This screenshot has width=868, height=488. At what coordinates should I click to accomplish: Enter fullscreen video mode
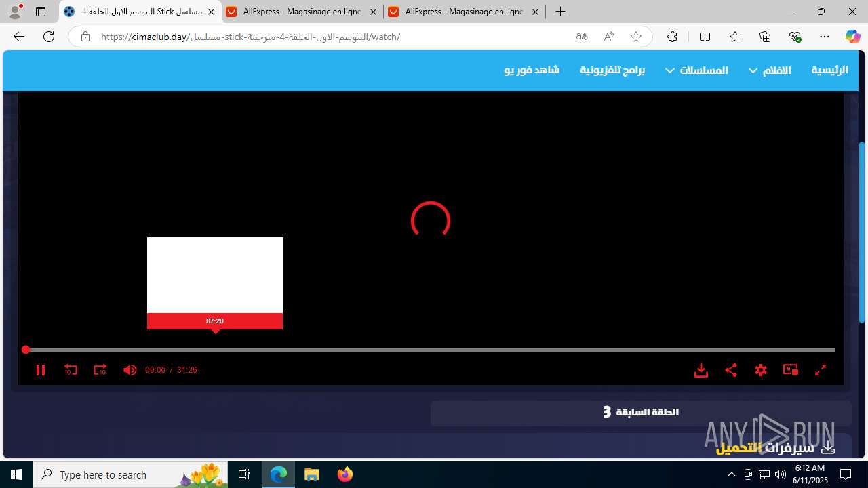pos(821,370)
